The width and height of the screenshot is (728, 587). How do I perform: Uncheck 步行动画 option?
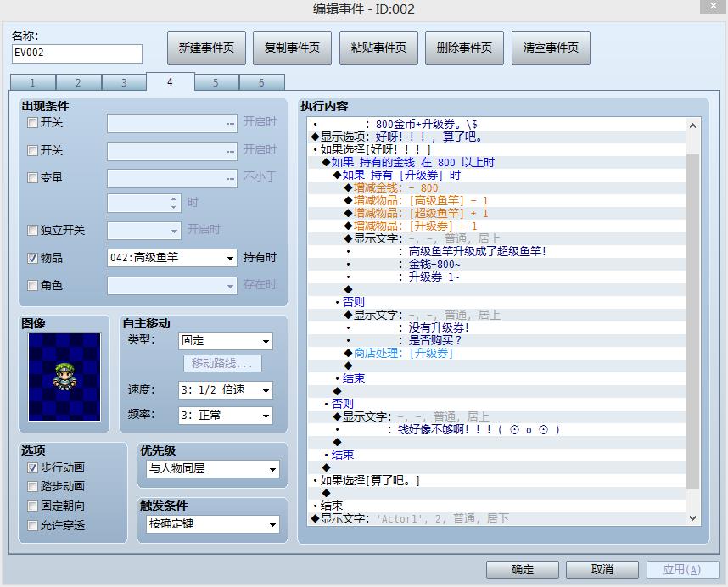point(32,467)
